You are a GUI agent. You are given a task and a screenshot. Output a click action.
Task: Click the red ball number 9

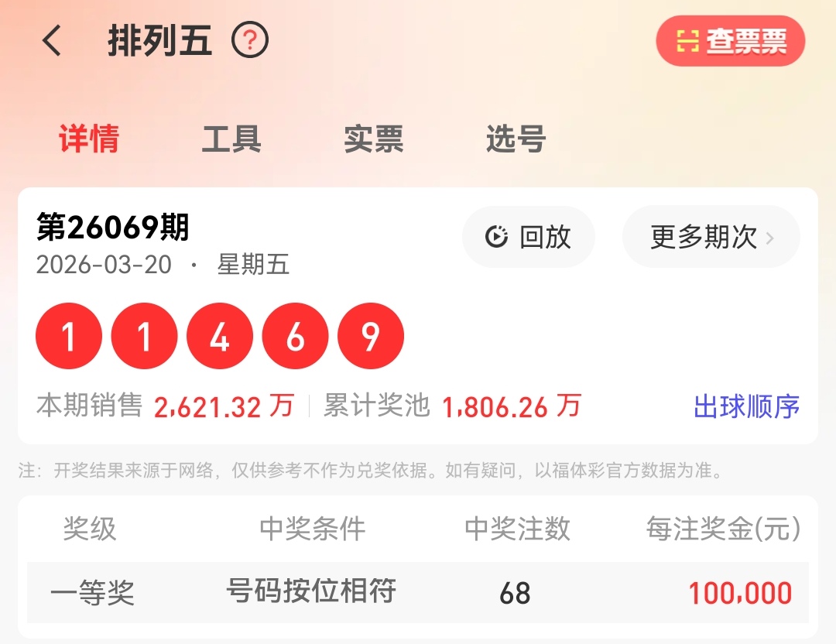click(x=371, y=336)
